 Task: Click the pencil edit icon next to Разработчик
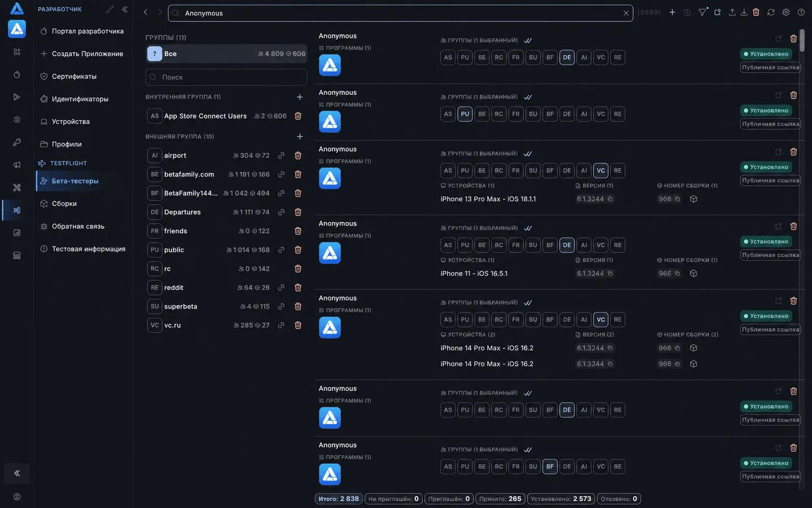110,9
